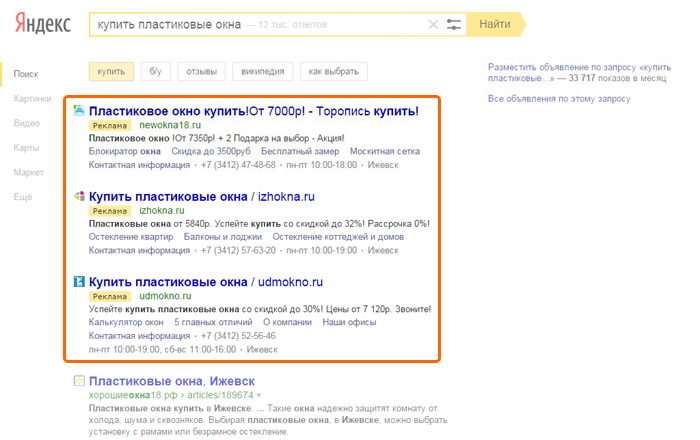The width and height of the screenshot is (700, 440).
Task: Switch to Видео in sidebar
Action: point(27,123)
